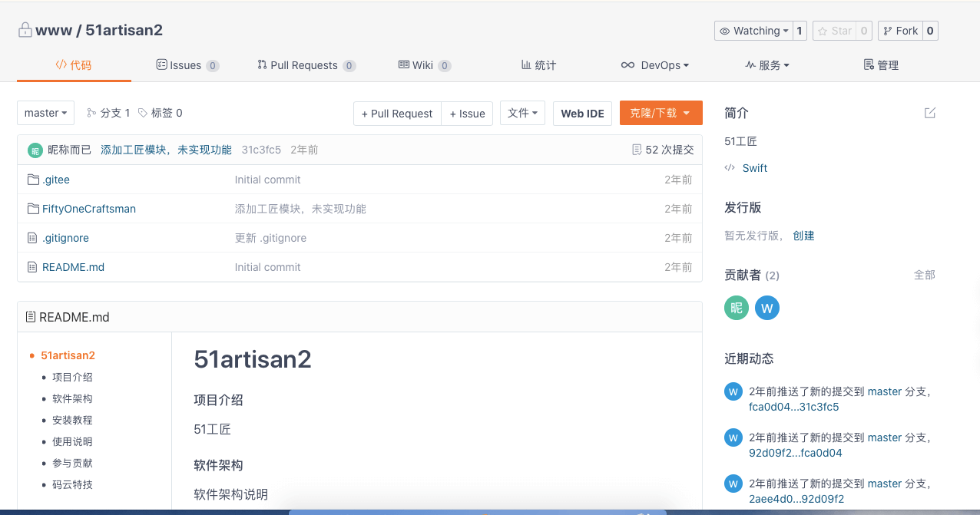The image size is (980, 515).
Task: Click the 标签 tag icon
Action: coord(143,113)
